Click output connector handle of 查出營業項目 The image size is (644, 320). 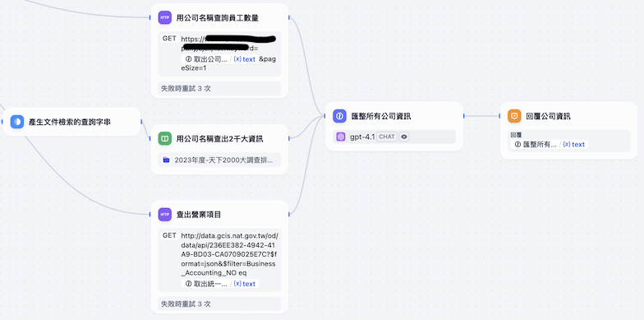(x=289, y=214)
